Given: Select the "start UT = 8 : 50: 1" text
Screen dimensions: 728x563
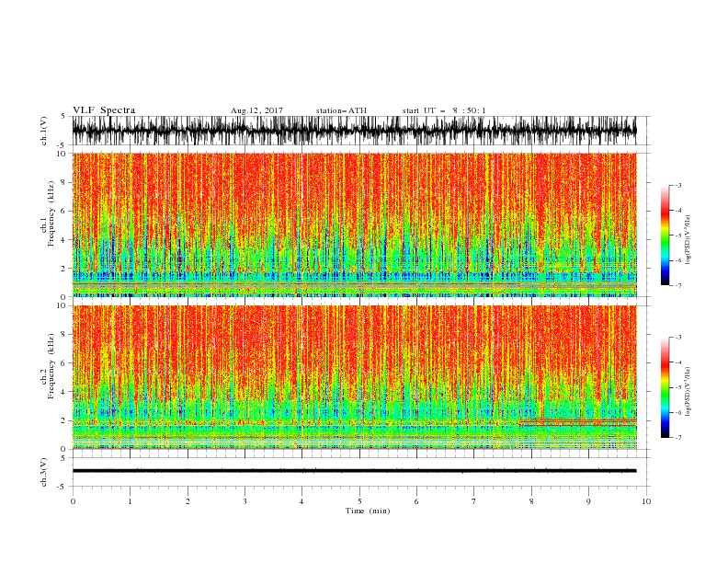Looking at the screenshot, I should pyautogui.click(x=444, y=110).
